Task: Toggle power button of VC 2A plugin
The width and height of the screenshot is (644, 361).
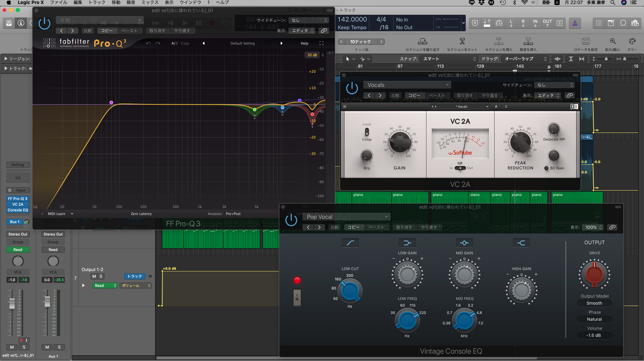Action: (352, 88)
